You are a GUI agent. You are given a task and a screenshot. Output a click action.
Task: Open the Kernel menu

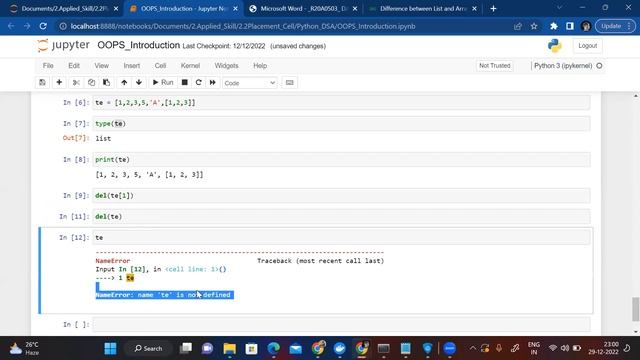click(190, 66)
